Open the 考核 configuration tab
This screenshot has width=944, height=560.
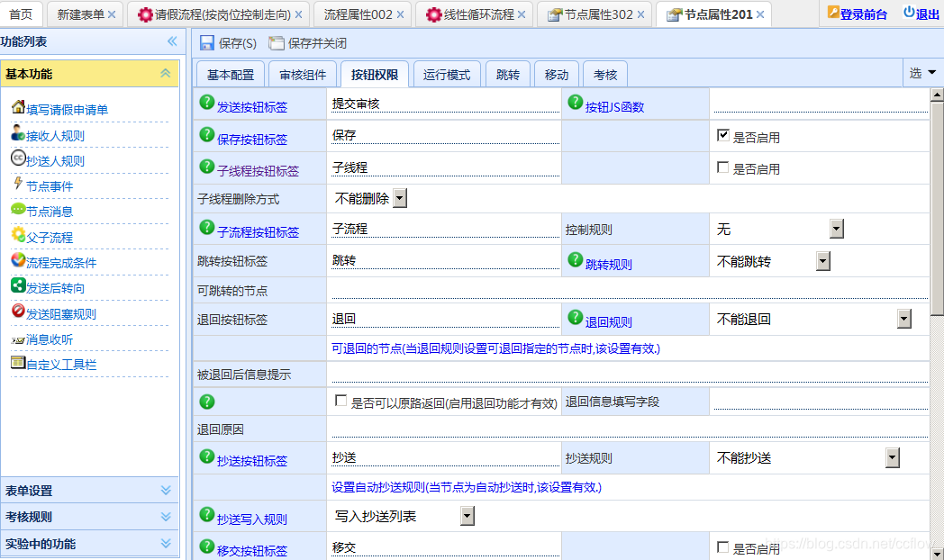tap(604, 74)
